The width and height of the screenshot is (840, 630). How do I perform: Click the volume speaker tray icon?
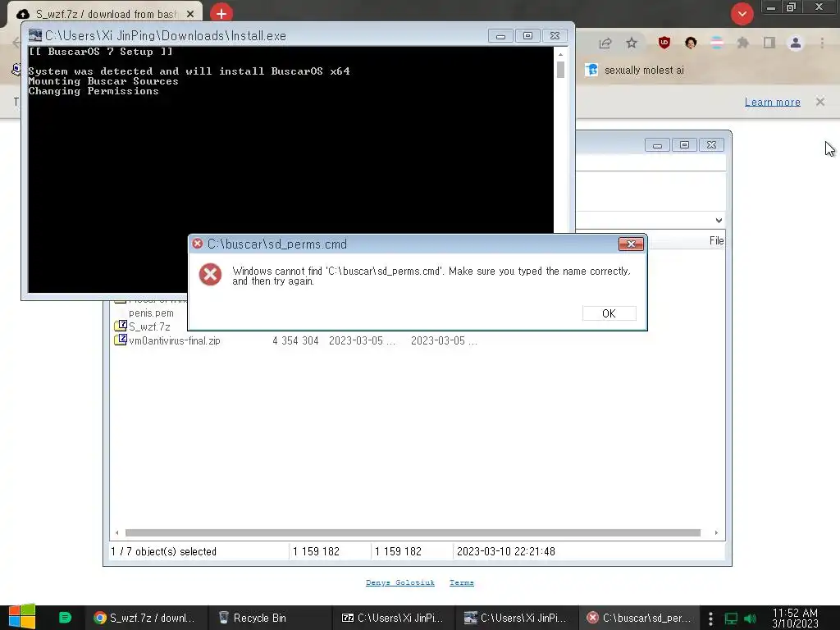(750, 619)
